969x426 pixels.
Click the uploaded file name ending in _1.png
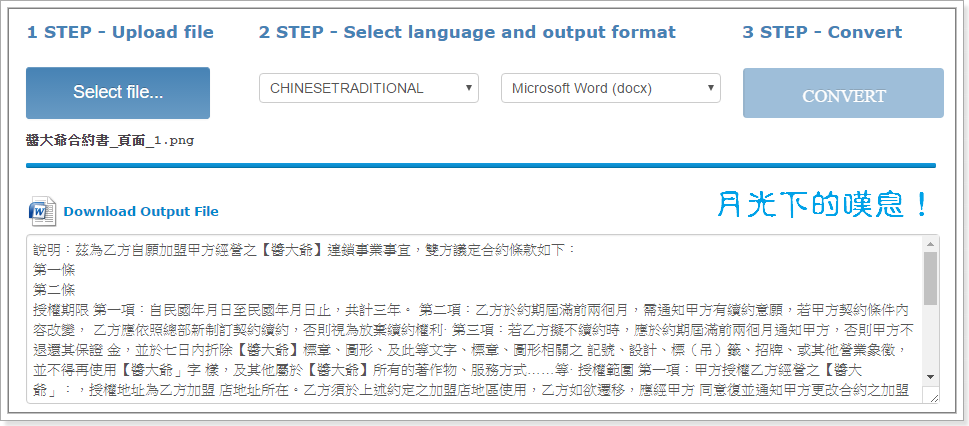tap(110, 141)
